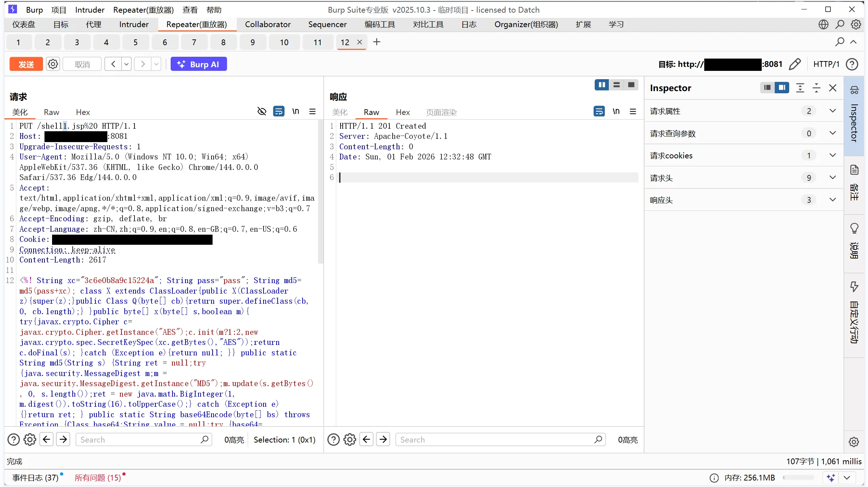Screen dimensions: 868x487
Task: Switch request view to Raw
Action: click(x=51, y=112)
